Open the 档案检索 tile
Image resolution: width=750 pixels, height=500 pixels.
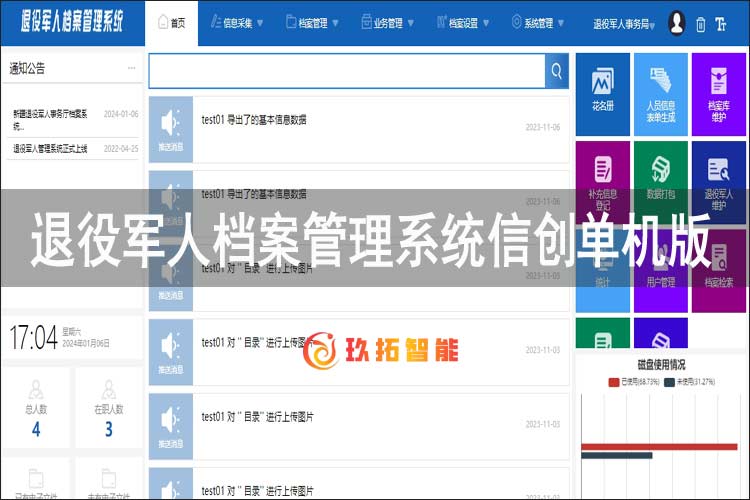[x=718, y=271]
